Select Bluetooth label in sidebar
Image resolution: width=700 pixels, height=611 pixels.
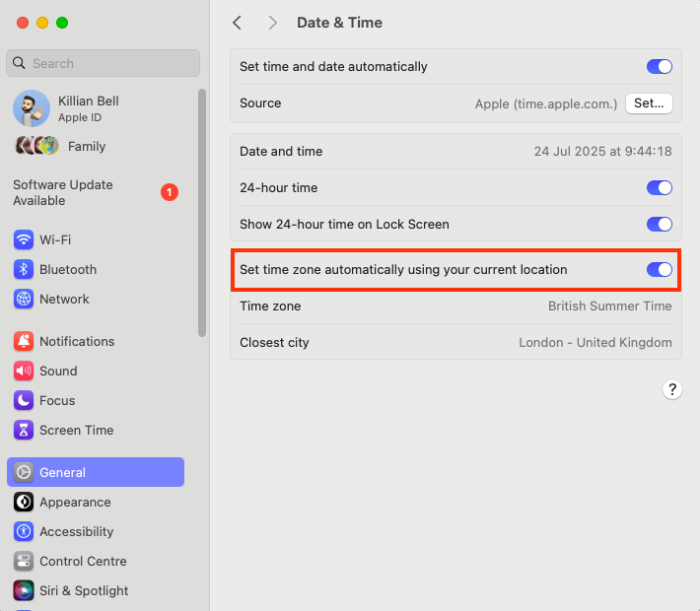(x=68, y=270)
